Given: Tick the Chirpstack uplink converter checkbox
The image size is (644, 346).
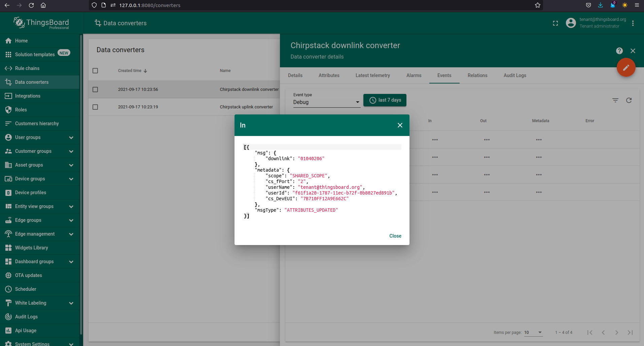Looking at the screenshot, I should [95, 107].
